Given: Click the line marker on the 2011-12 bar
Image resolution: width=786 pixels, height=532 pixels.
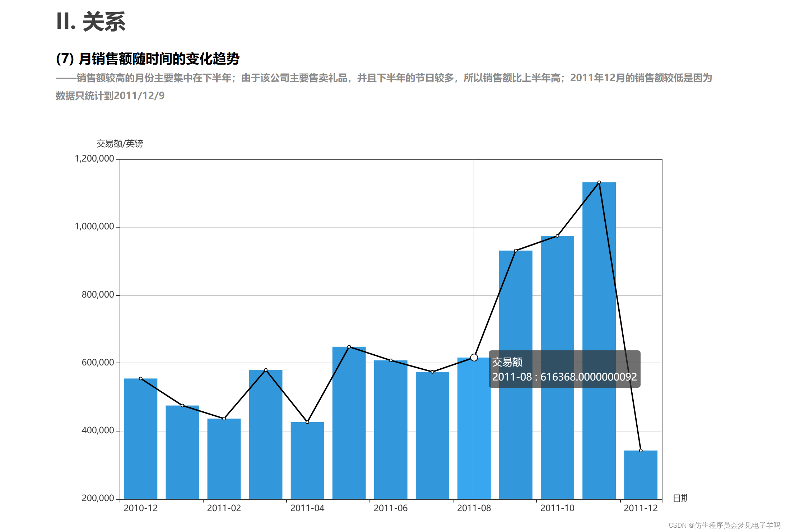Looking at the screenshot, I should click(640, 451).
